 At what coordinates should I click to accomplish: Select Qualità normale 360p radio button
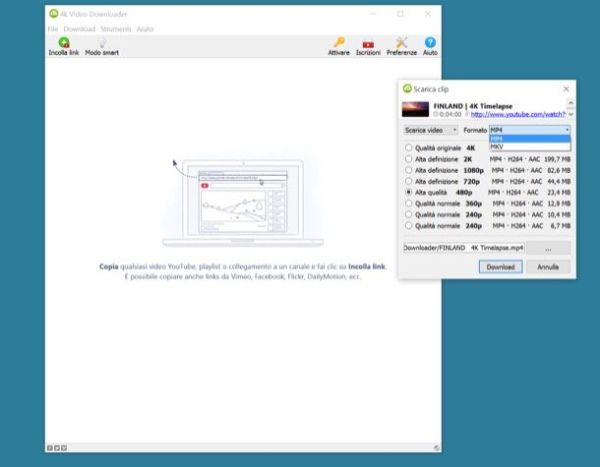click(408, 203)
